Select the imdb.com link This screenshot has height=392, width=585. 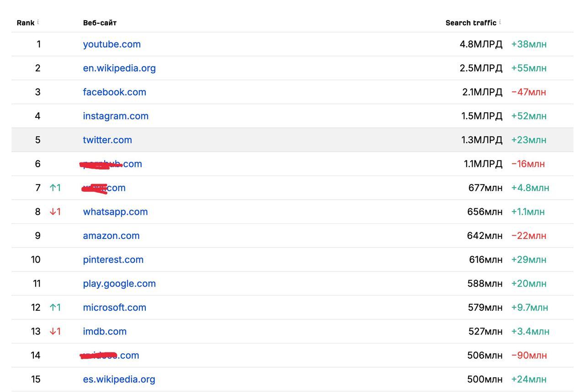(105, 331)
